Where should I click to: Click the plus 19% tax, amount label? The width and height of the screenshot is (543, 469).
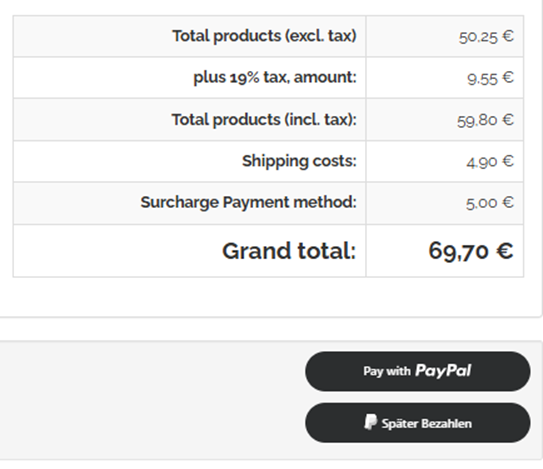[275, 77]
